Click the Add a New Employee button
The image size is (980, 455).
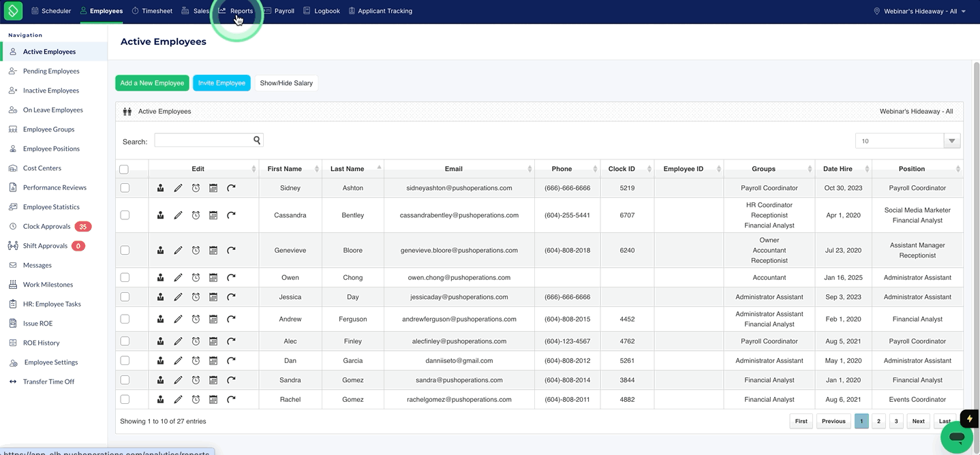[x=152, y=83]
